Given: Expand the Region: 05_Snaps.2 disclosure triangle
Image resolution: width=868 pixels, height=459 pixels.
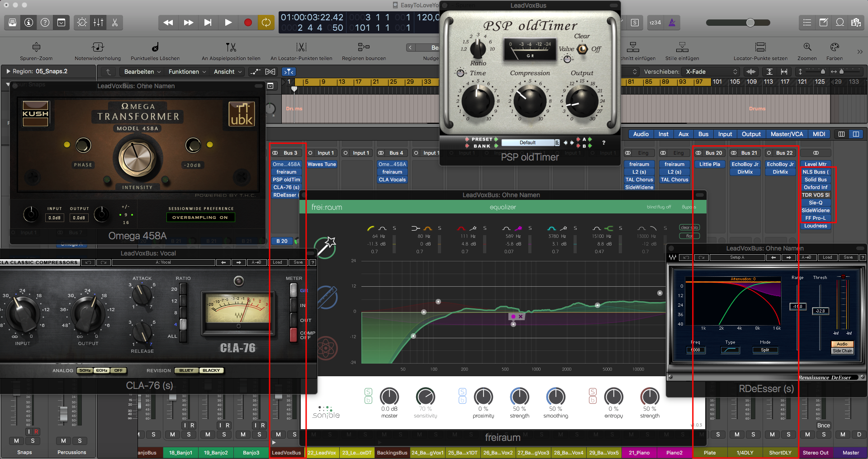Looking at the screenshot, I should point(8,71).
